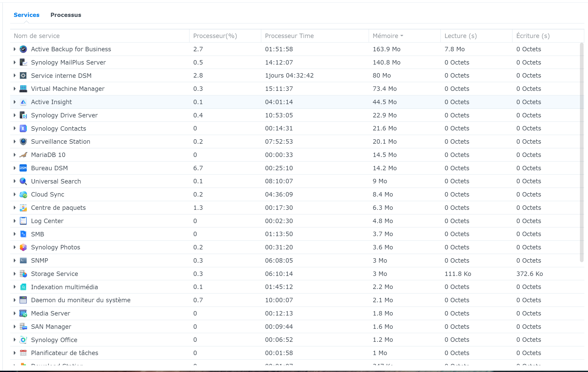Viewport: 588px width, 372px height.
Task: Expand the Media Server row
Action: (x=15, y=313)
